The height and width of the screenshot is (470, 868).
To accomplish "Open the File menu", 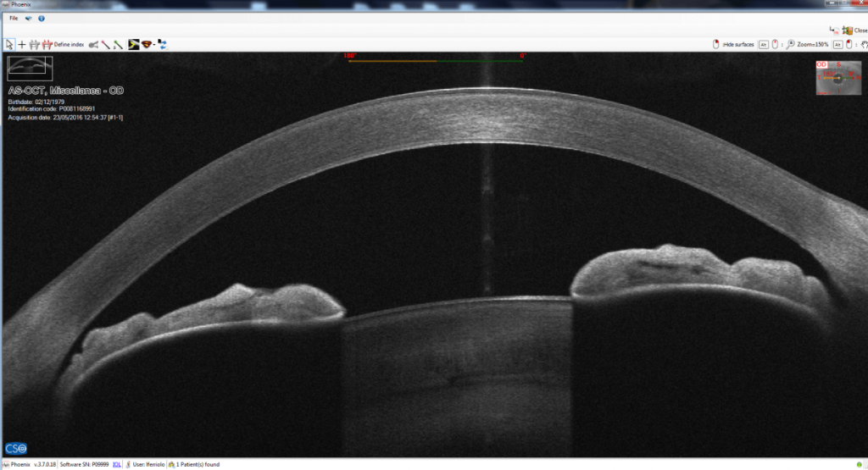I will click(x=14, y=18).
